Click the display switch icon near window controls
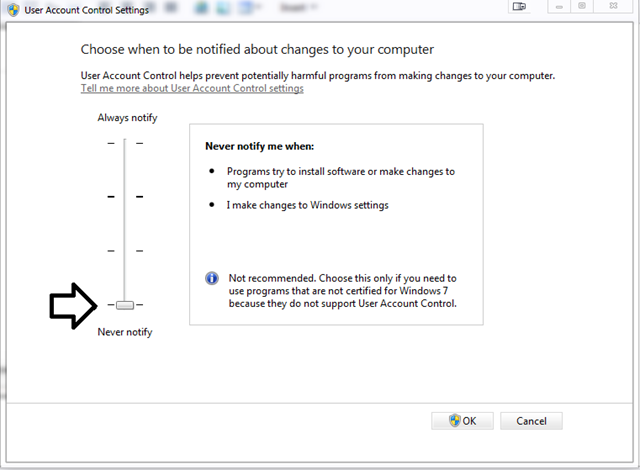Screen dimensions: 640x470 pyautogui.click(x=519, y=7)
